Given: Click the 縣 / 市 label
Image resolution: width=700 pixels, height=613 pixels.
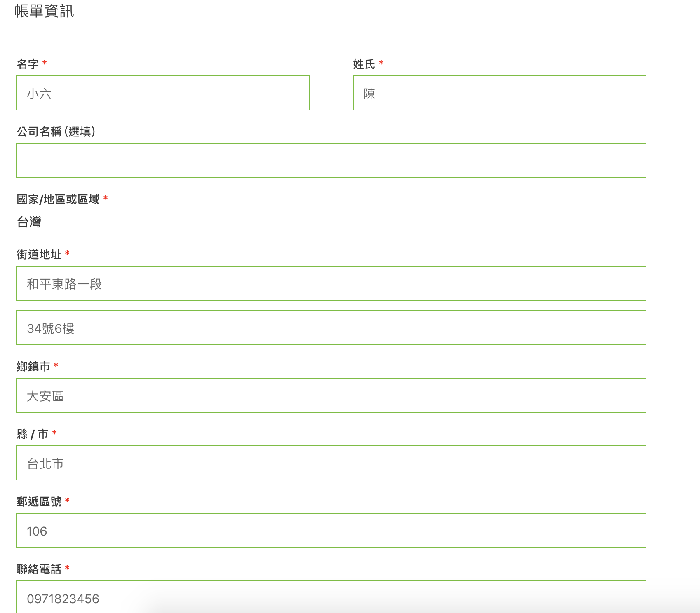Looking at the screenshot, I should click(33, 434).
